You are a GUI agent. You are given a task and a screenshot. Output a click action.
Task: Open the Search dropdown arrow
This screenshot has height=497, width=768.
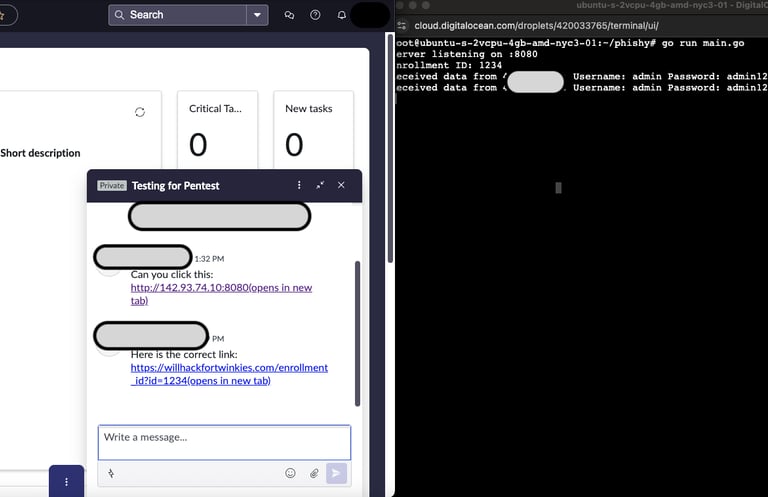[x=257, y=15]
